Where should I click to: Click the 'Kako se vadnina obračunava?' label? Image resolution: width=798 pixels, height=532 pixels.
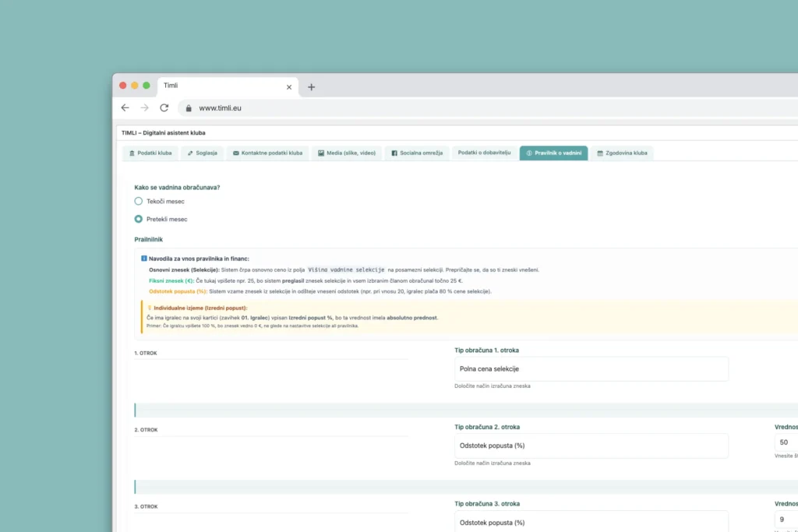[x=177, y=187]
